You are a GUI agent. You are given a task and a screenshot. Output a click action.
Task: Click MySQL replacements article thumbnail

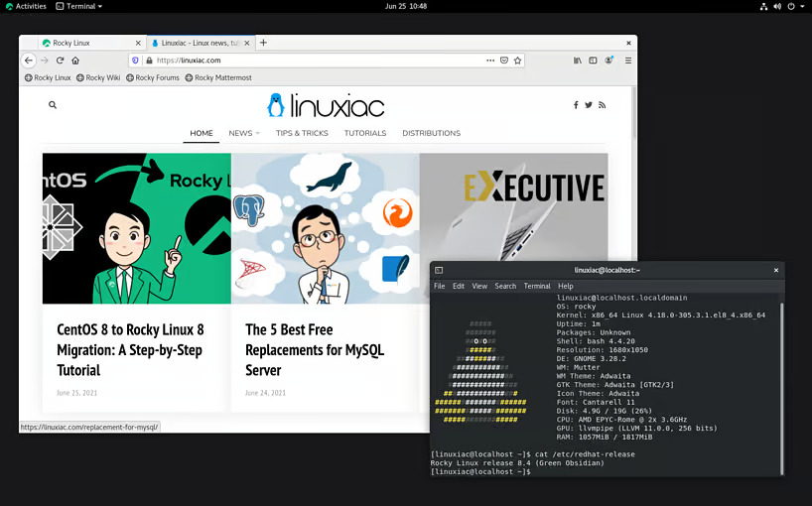326,228
